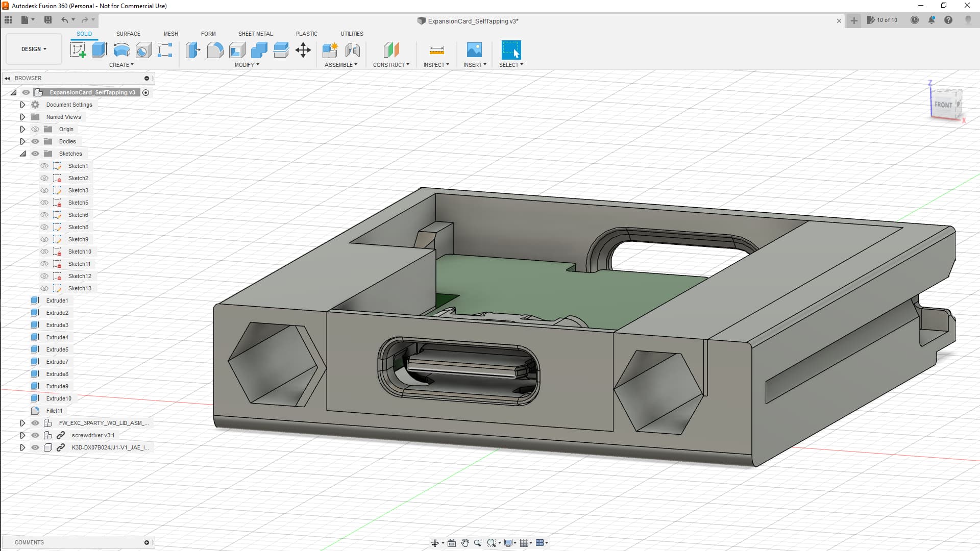Click the Job Status clock icon
Viewport: 980px width, 551px height.
click(x=915, y=20)
